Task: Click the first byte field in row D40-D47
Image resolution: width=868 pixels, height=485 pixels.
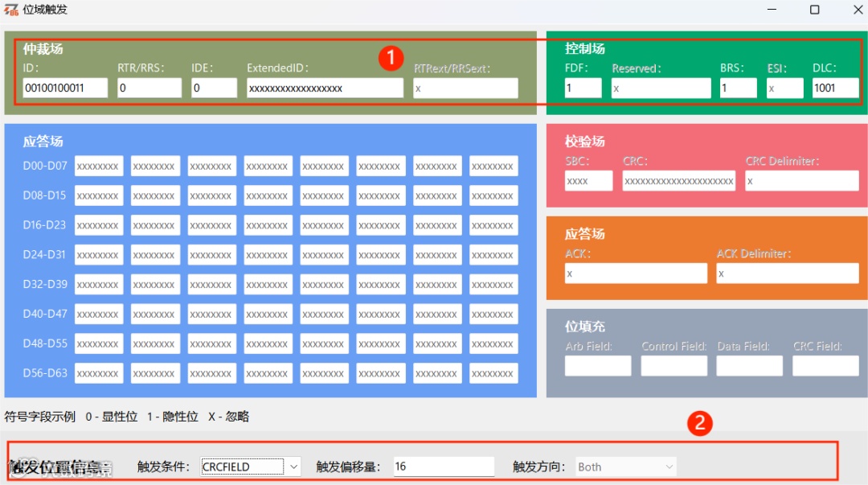Action: click(x=99, y=314)
